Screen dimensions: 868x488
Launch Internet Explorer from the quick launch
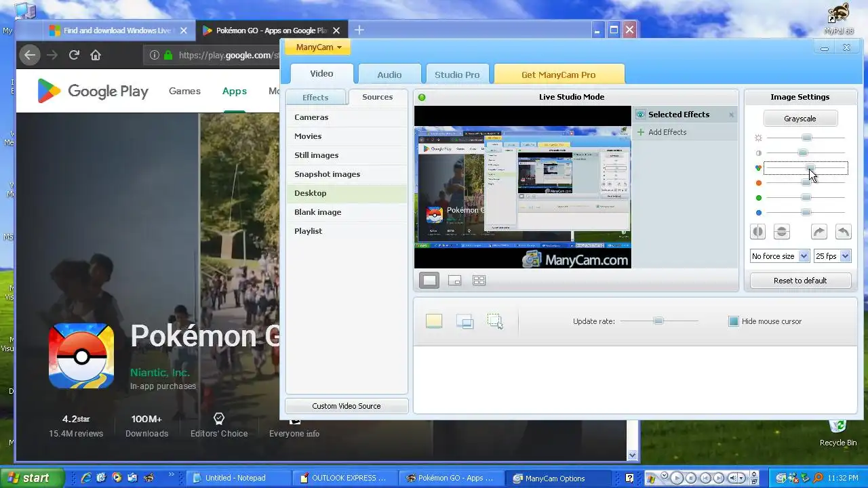(x=85, y=478)
